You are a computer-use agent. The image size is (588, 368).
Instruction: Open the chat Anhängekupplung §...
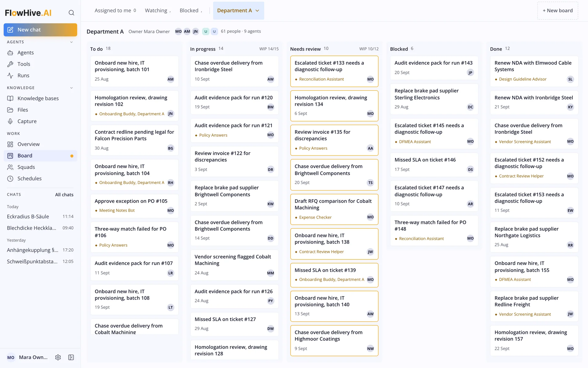point(40,250)
